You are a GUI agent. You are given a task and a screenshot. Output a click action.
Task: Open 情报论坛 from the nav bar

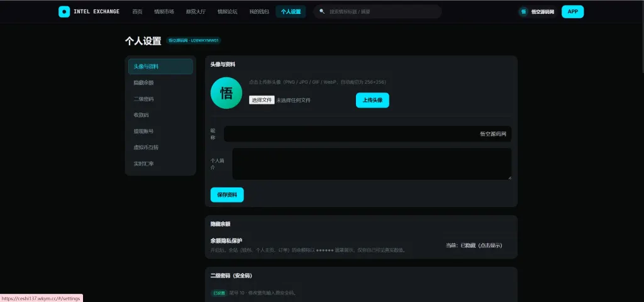(228, 11)
